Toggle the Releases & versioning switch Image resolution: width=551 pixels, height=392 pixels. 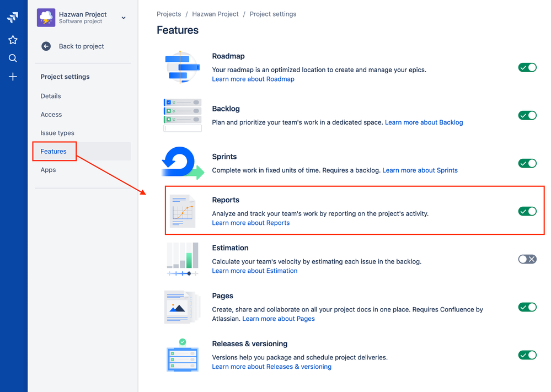pos(527,355)
